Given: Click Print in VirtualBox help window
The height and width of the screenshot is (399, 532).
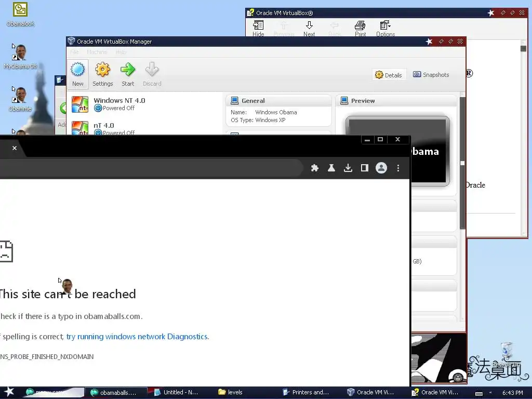Looking at the screenshot, I should (360, 29).
